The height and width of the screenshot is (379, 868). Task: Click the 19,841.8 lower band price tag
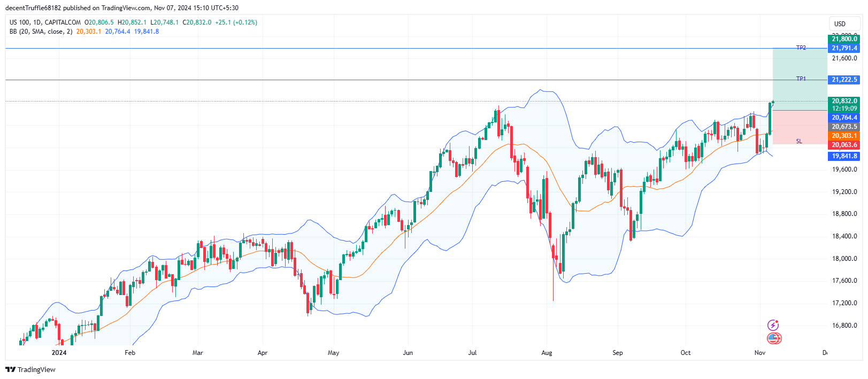pyautogui.click(x=844, y=156)
